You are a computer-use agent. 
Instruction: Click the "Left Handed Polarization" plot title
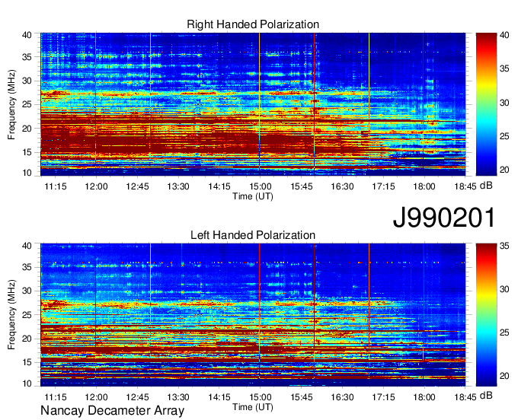(253, 235)
